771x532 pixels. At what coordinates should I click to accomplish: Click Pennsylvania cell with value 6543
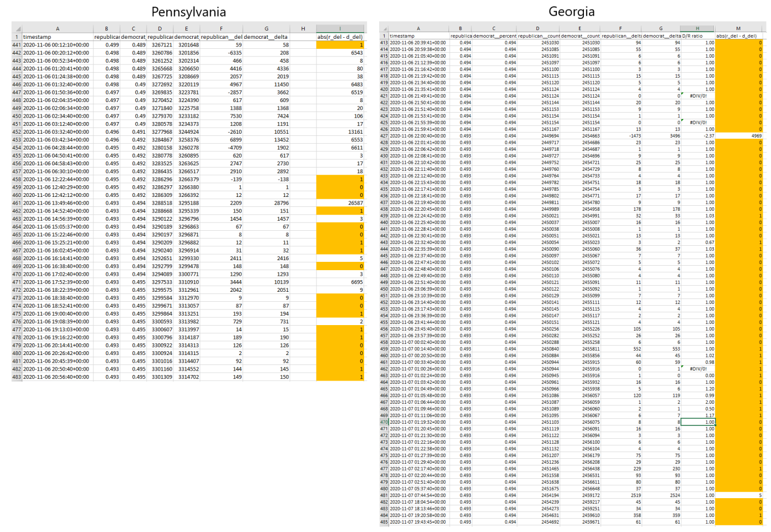[x=340, y=53]
